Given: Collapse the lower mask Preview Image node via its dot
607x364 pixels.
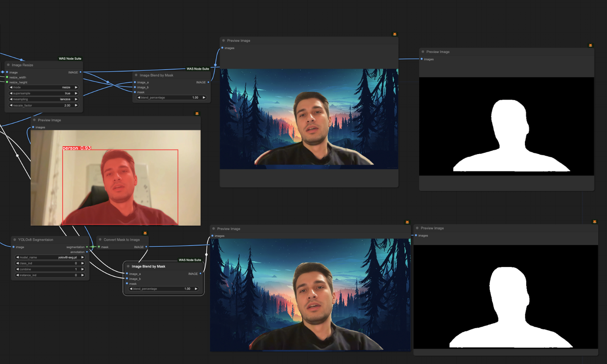Looking at the screenshot, I should [x=417, y=228].
